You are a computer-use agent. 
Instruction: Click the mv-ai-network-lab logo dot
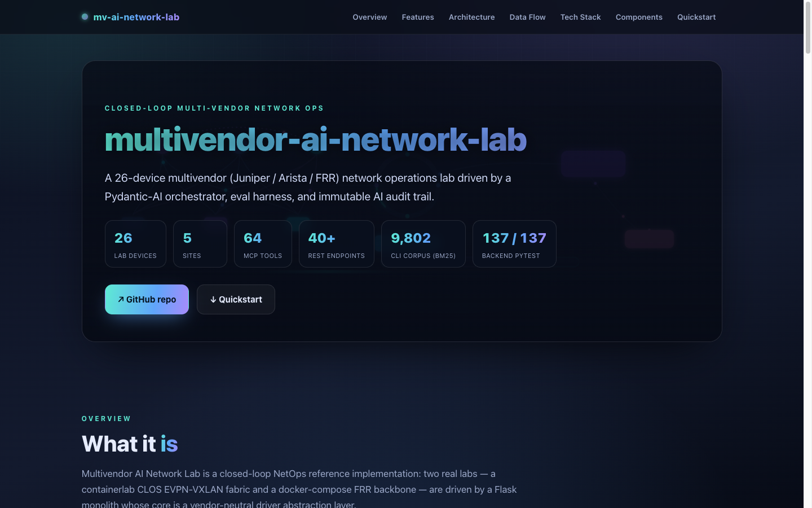click(x=85, y=17)
